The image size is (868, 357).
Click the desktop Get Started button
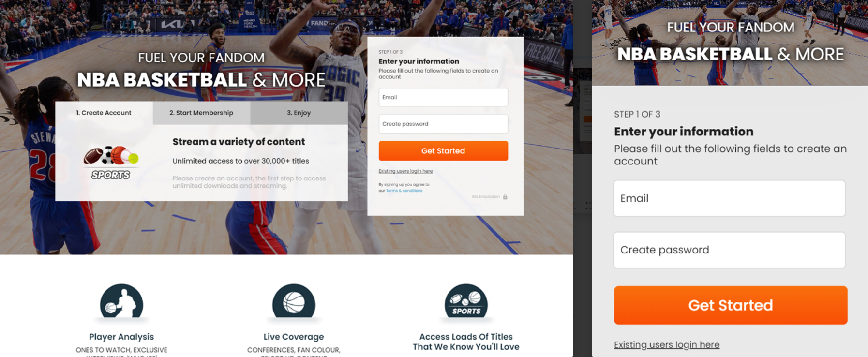443,151
